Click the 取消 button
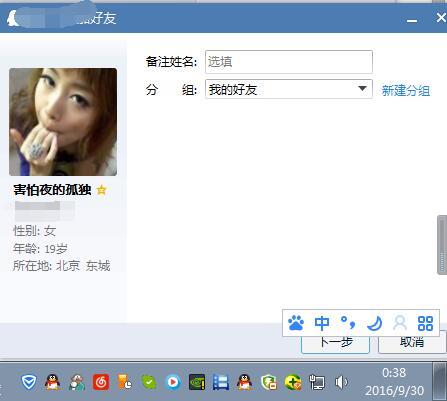The image size is (447, 401). point(412,342)
